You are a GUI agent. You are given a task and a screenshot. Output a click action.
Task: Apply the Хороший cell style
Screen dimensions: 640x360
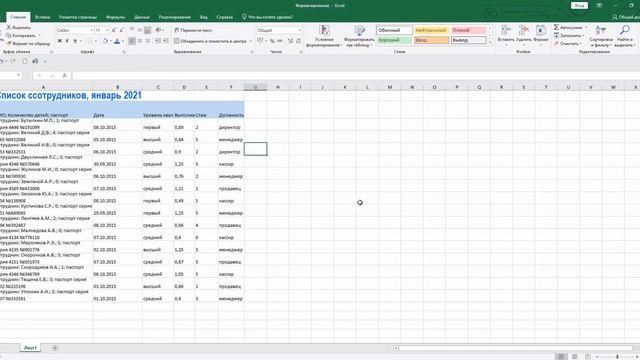coord(394,40)
